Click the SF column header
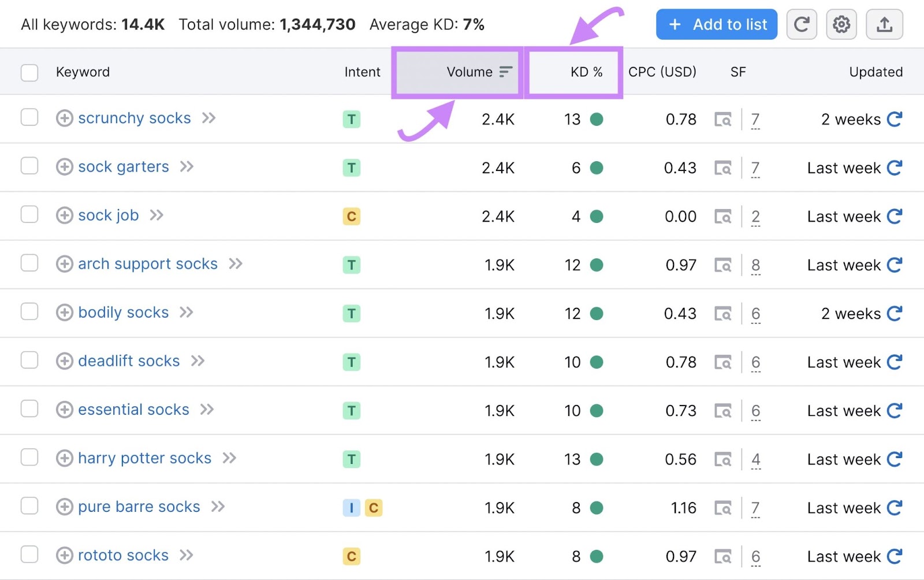This screenshot has height=580, width=924. 738,72
